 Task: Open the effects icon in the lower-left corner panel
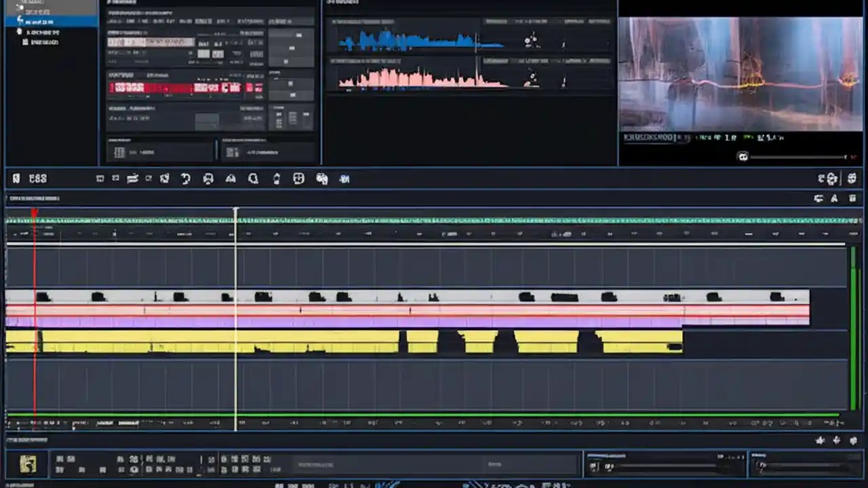click(x=27, y=463)
